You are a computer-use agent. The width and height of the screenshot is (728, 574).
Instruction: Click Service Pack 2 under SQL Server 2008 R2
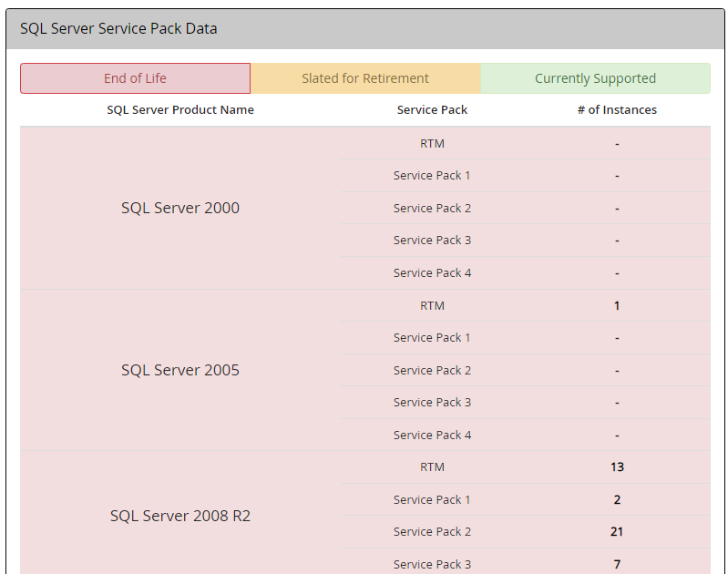click(432, 532)
